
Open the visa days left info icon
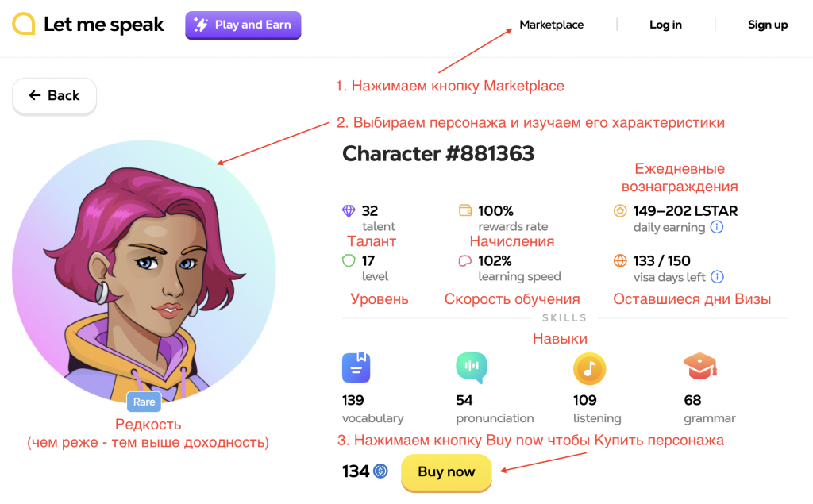pos(717,277)
